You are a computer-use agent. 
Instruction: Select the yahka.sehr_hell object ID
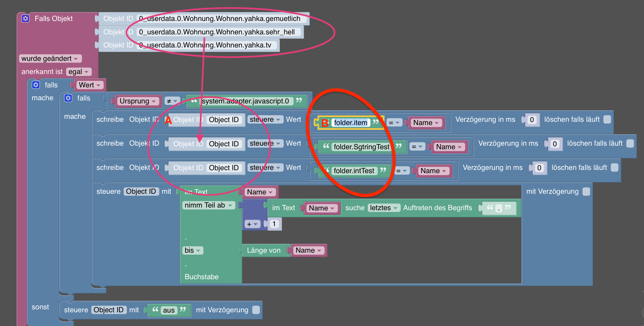(217, 32)
